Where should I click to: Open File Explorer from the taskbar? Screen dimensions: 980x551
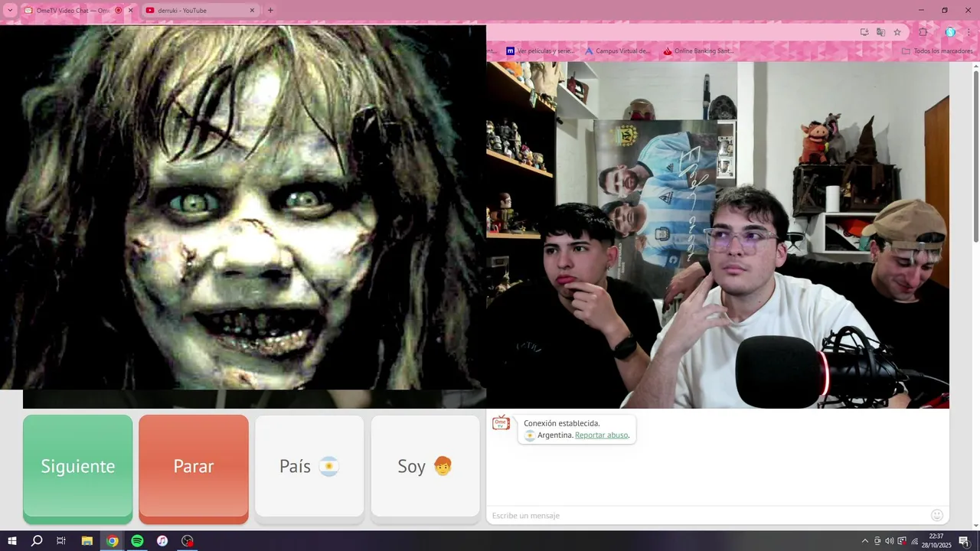point(87,541)
